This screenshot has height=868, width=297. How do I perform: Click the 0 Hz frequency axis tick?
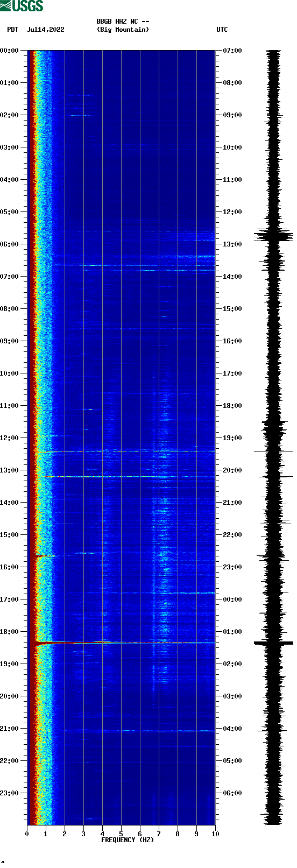coord(27,834)
